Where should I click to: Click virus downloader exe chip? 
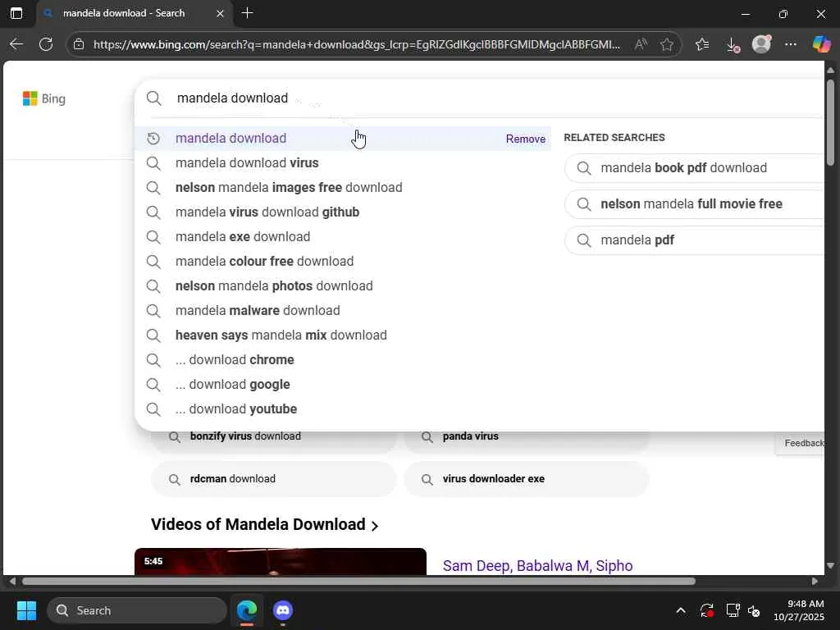(527, 479)
